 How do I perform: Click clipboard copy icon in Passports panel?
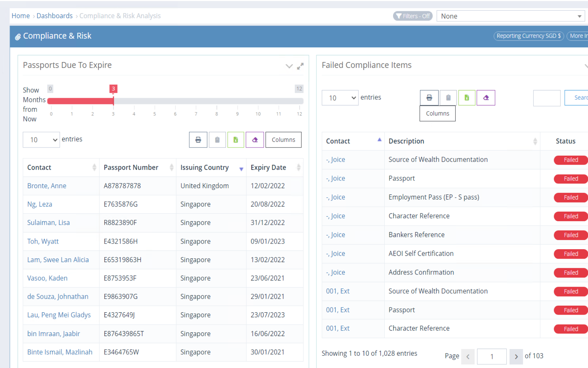[217, 140]
